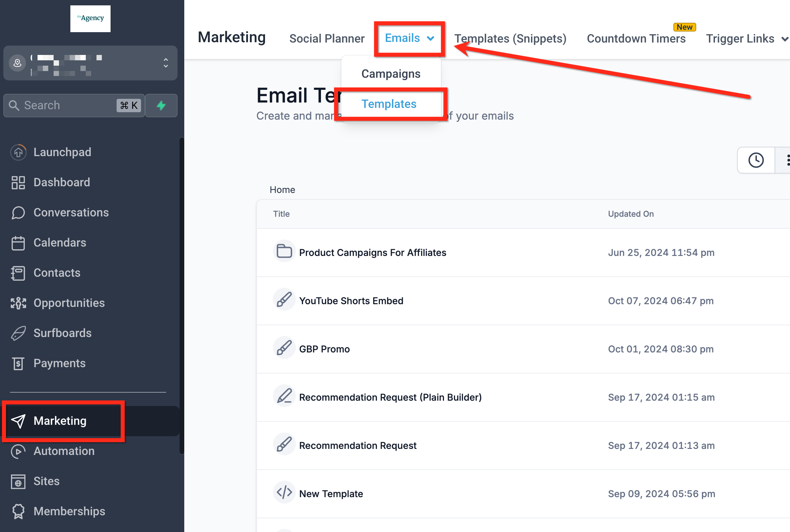Image resolution: width=790 pixels, height=532 pixels.
Task: Click the sidebar vertical scrollbar
Action: point(182,295)
